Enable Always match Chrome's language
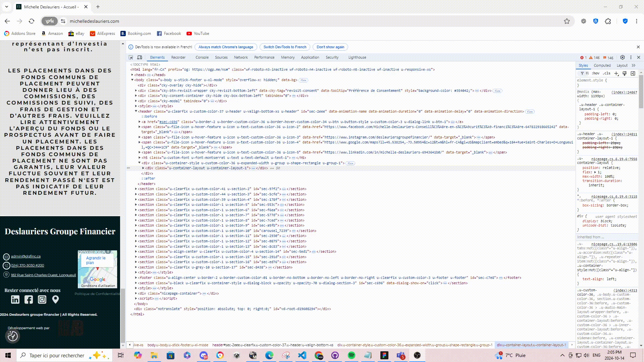 tap(226, 47)
